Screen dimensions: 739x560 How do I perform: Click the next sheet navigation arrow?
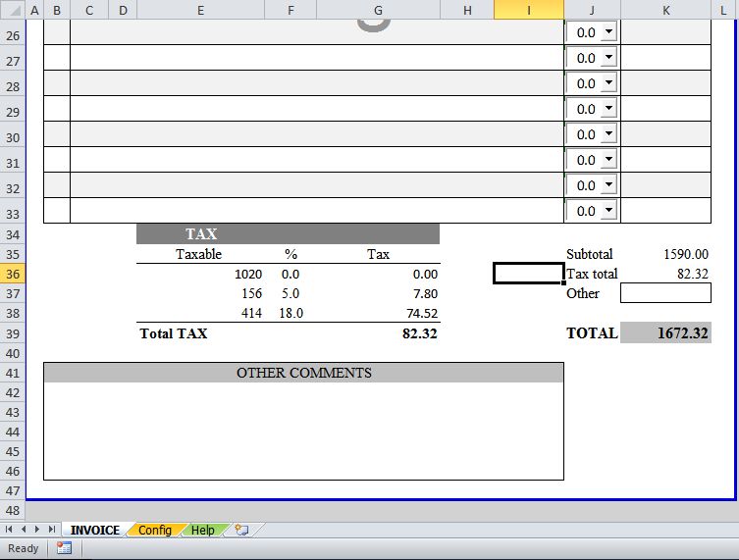pos(37,530)
